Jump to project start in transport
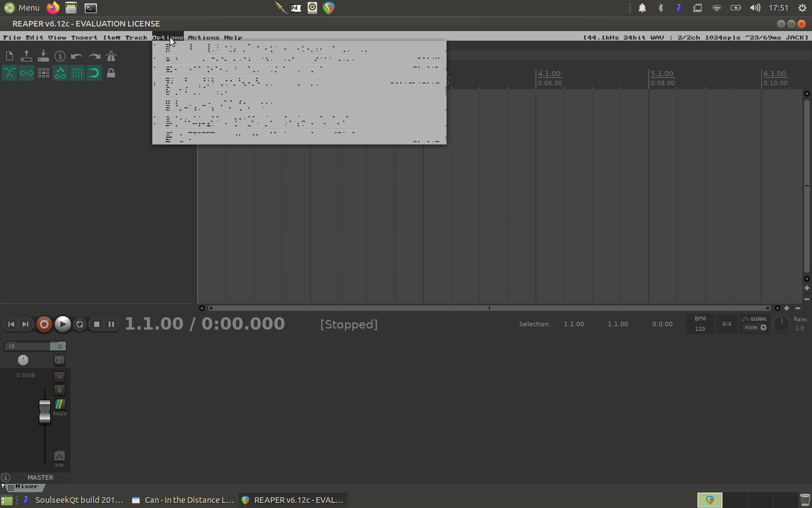This screenshot has height=508, width=812. pyautogui.click(x=11, y=324)
